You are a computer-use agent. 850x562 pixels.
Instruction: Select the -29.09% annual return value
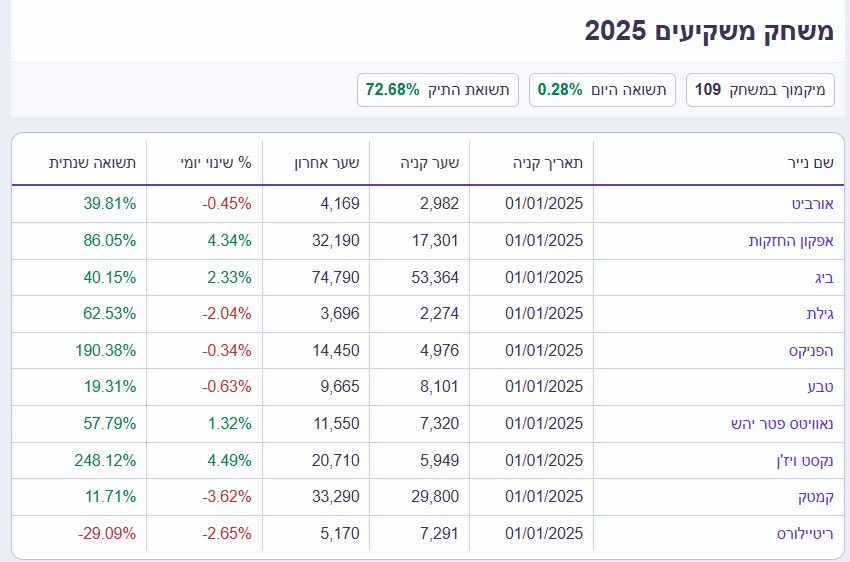[x=107, y=534]
